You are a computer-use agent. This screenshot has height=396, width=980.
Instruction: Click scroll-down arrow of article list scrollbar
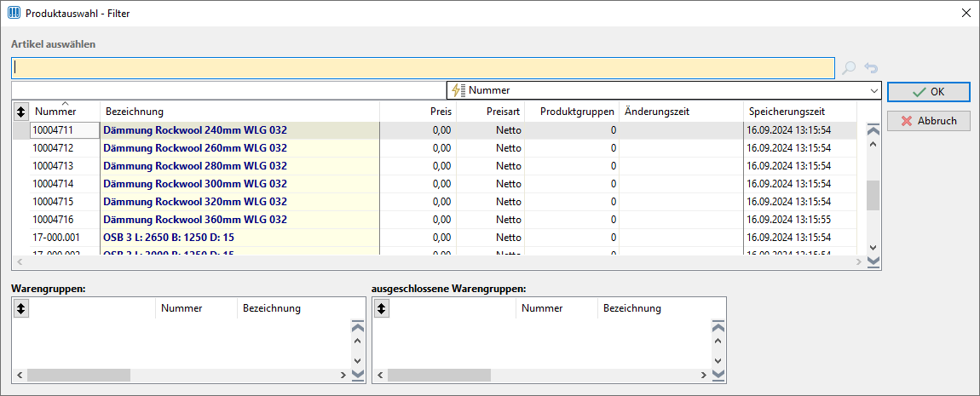pos(873,247)
